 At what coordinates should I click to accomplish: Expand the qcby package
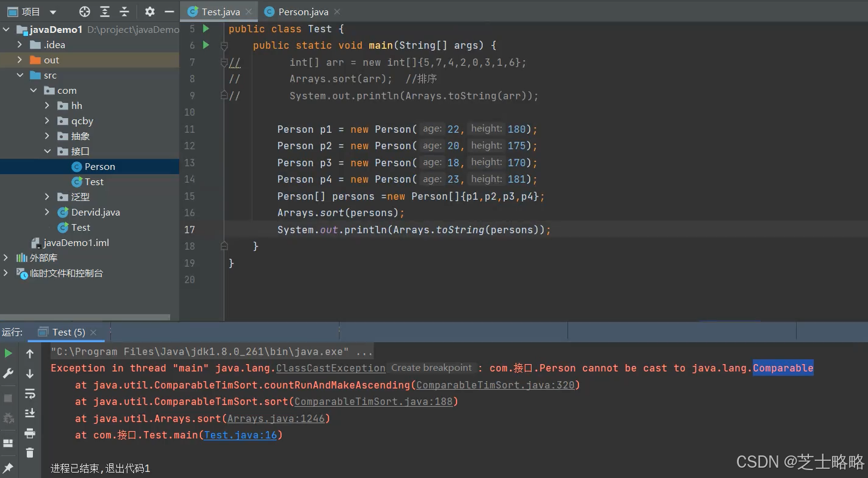pyautogui.click(x=47, y=121)
